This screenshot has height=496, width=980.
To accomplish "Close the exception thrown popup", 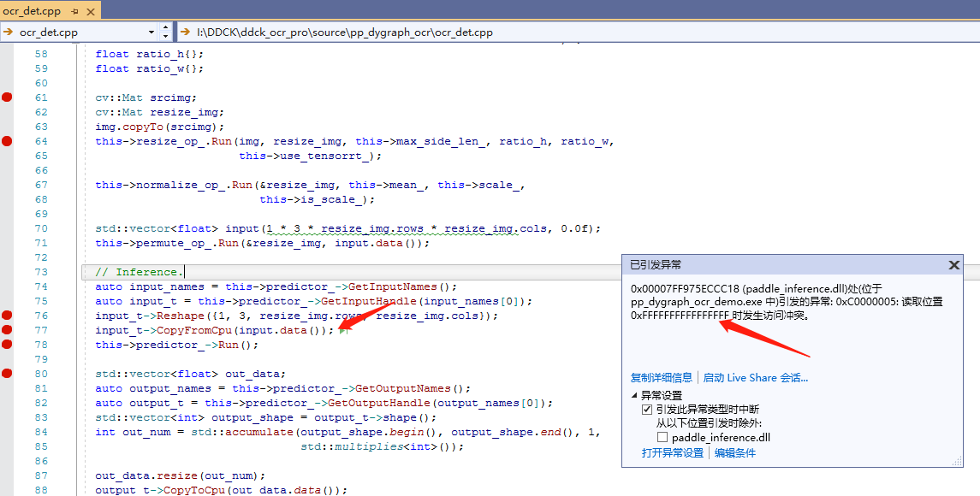I will click(x=953, y=265).
